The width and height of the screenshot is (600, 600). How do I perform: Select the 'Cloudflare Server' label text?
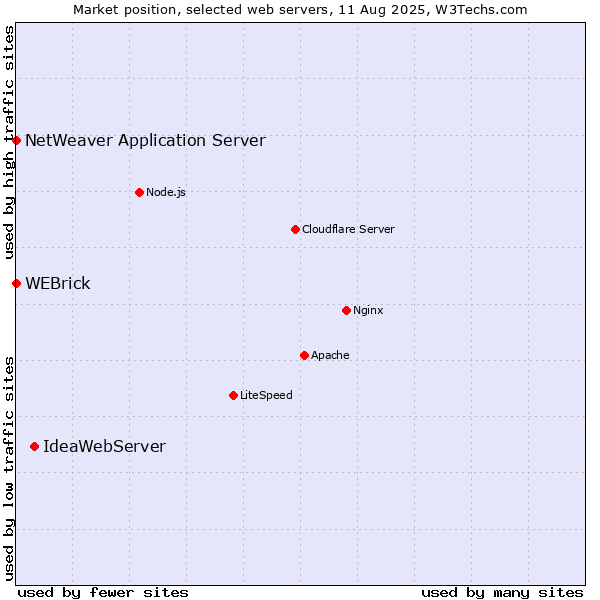(x=348, y=229)
